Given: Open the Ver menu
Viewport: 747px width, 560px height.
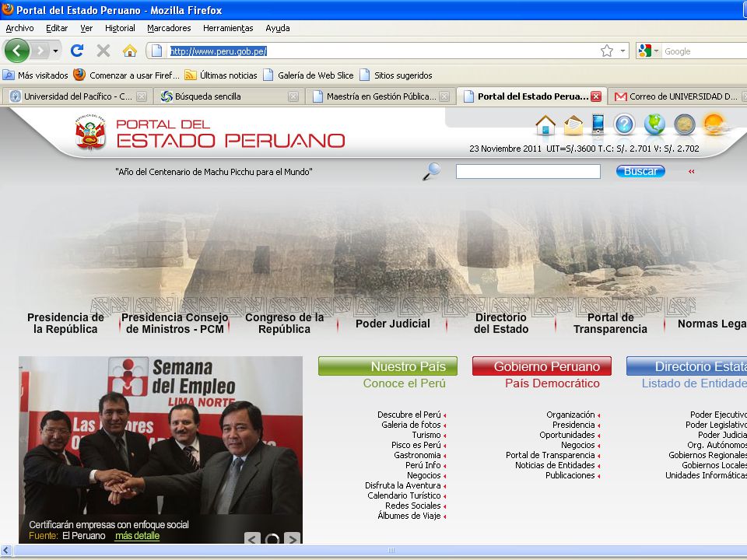Looking at the screenshot, I should coord(86,28).
